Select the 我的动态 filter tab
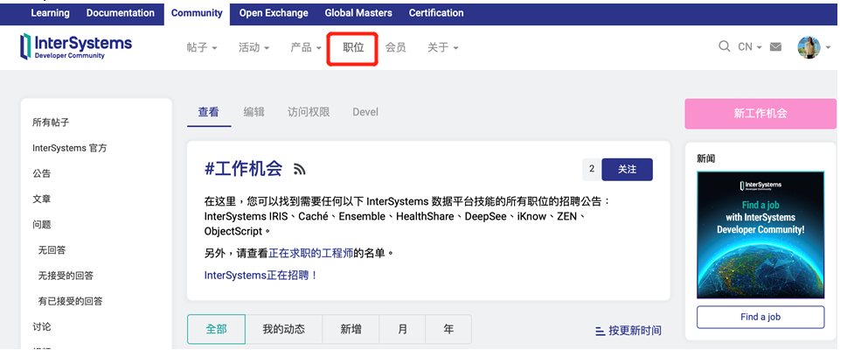The height and width of the screenshot is (357, 868). [x=283, y=329]
